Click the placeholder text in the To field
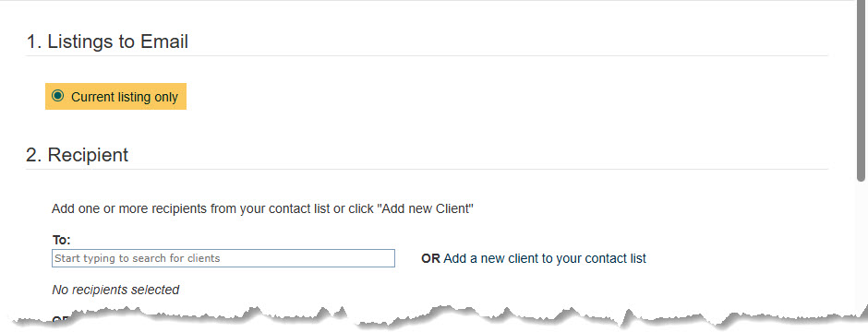Viewport: 868px width, 332px height. click(x=138, y=258)
